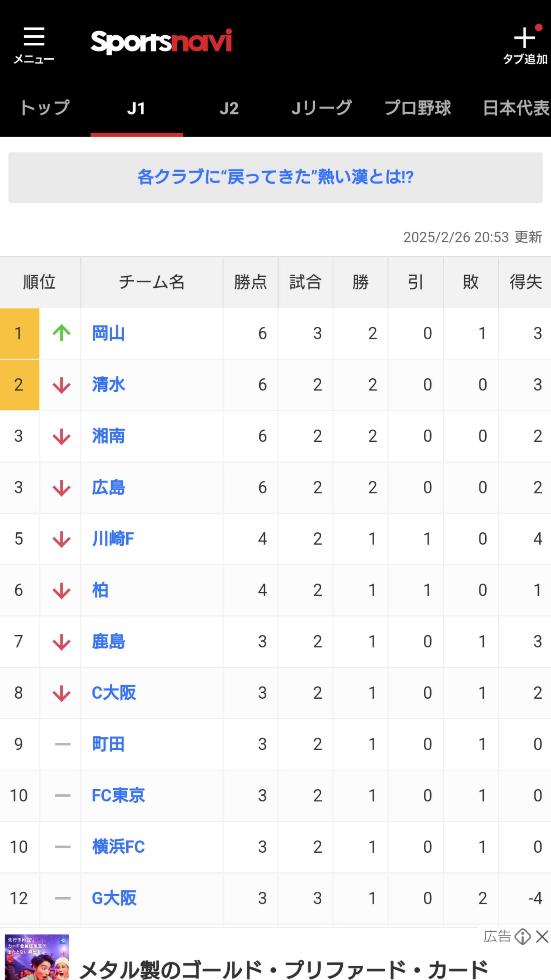Image resolution: width=551 pixels, height=980 pixels.
Task: Open the 岡山 team page
Action: [108, 334]
